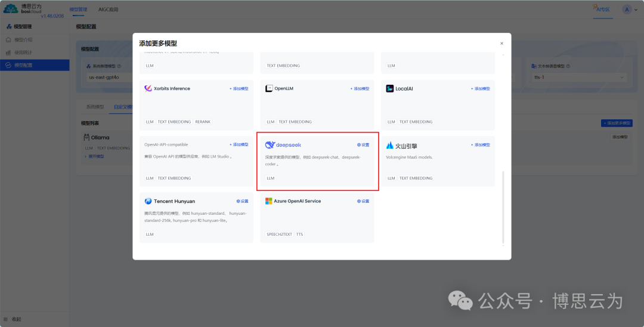Click the deepseek whale logo
Viewport: 644px width, 327px height.
tap(270, 144)
